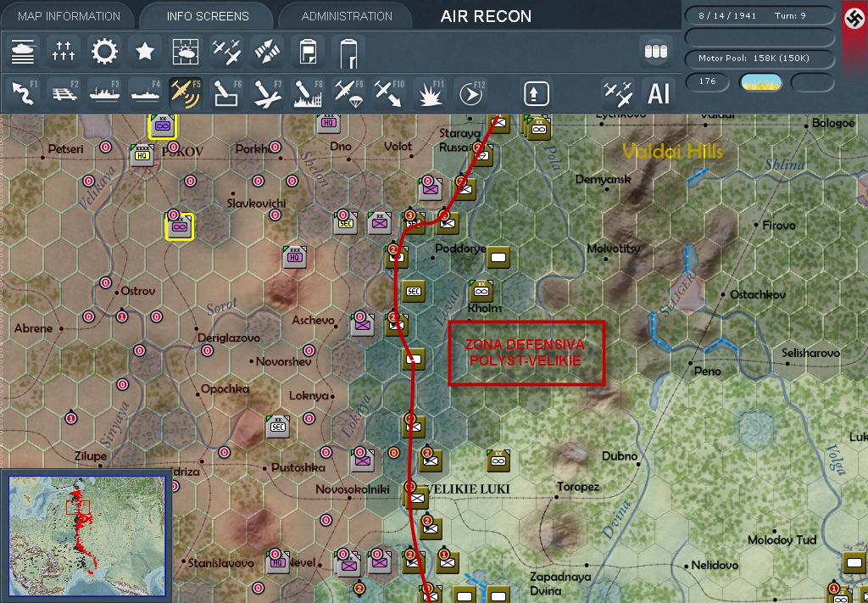Select yellow SEC unit counter

[346, 222]
